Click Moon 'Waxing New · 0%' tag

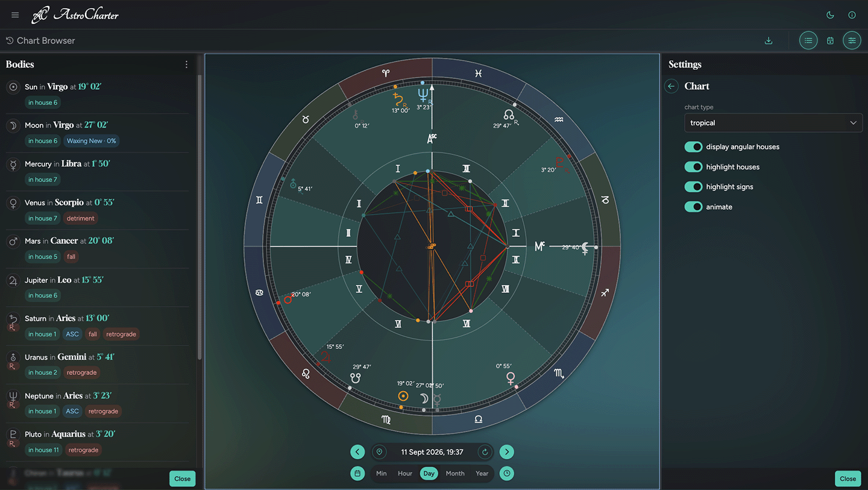click(91, 141)
